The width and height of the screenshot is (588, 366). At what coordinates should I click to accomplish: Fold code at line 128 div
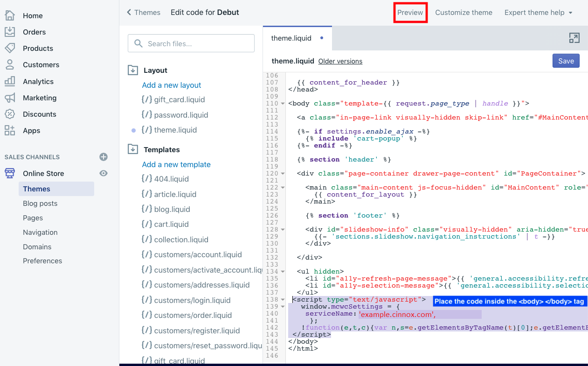click(x=283, y=230)
